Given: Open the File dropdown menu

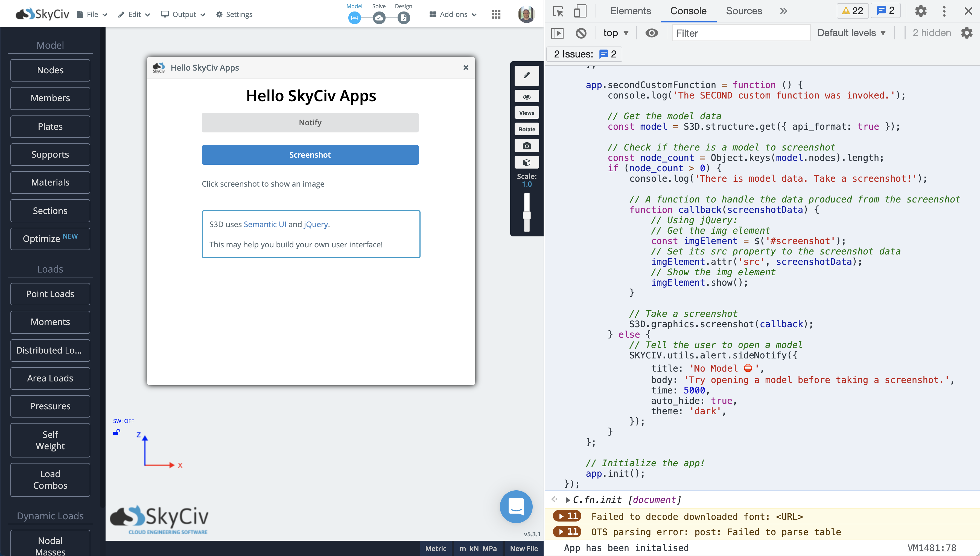Looking at the screenshot, I should pos(92,15).
